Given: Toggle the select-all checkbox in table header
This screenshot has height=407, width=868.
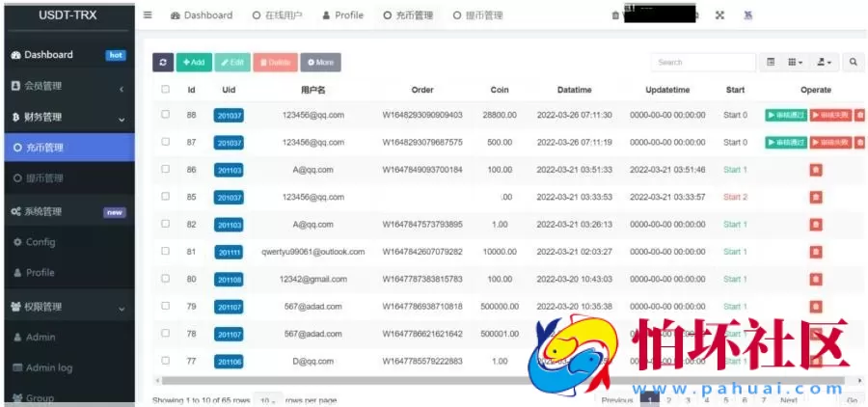Looking at the screenshot, I should click(166, 89).
